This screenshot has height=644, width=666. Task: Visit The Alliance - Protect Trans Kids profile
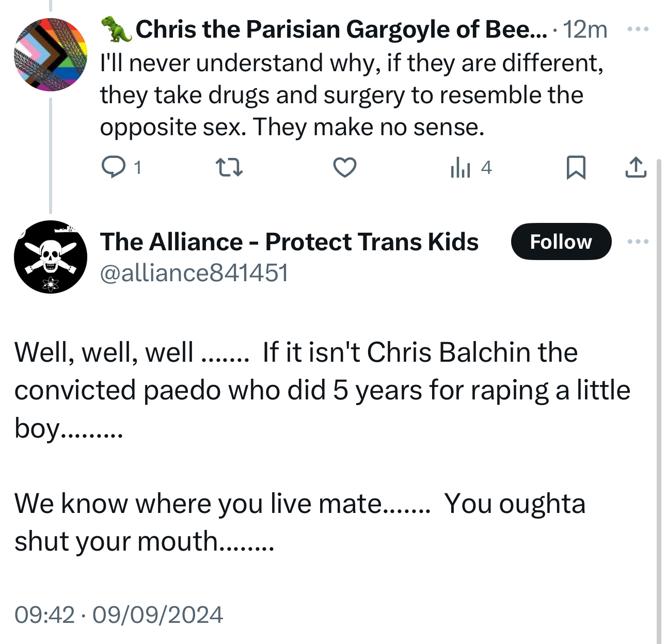289,242
